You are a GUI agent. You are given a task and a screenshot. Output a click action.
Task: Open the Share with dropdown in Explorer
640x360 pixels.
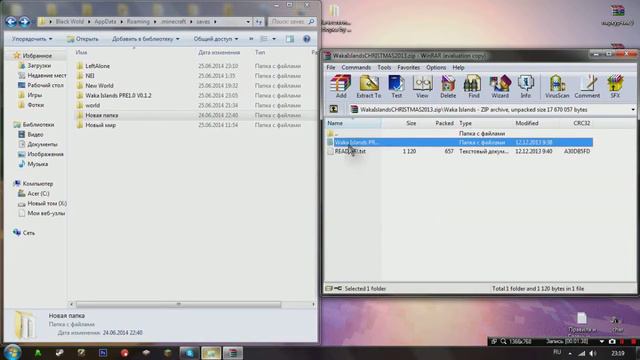point(216,39)
